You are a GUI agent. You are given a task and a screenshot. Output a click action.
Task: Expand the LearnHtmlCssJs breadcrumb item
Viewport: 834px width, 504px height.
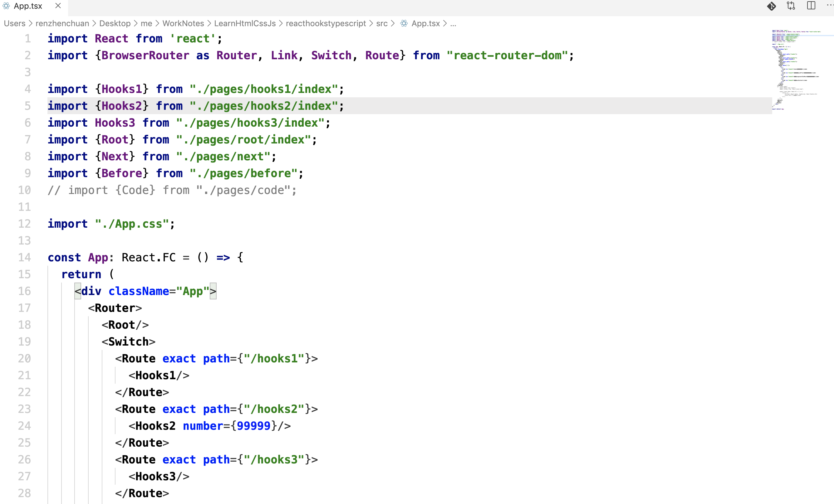tap(245, 23)
